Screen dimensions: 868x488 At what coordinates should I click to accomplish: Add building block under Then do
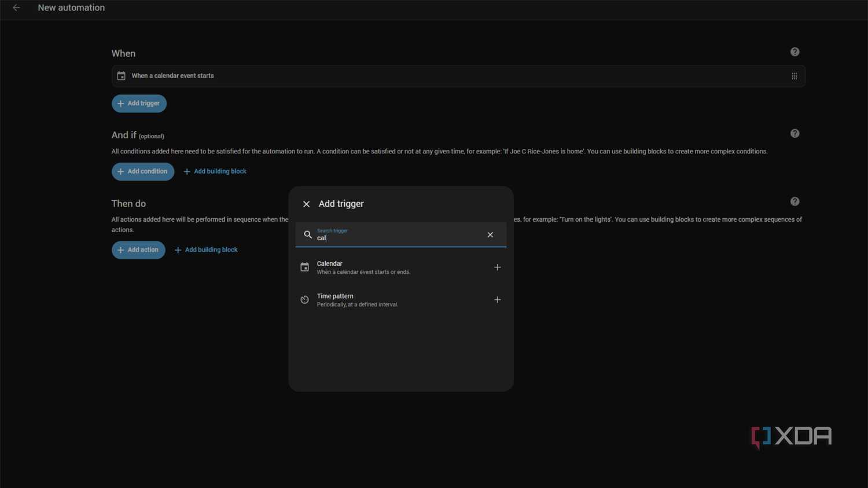[x=206, y=250]
